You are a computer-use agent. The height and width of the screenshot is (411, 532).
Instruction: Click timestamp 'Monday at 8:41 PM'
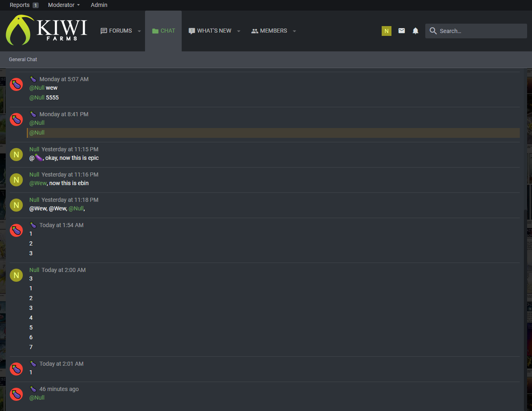(x=64, y=114)
